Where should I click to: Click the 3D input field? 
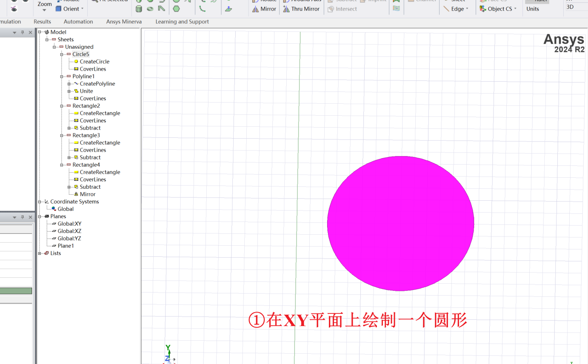click(576, 7)
